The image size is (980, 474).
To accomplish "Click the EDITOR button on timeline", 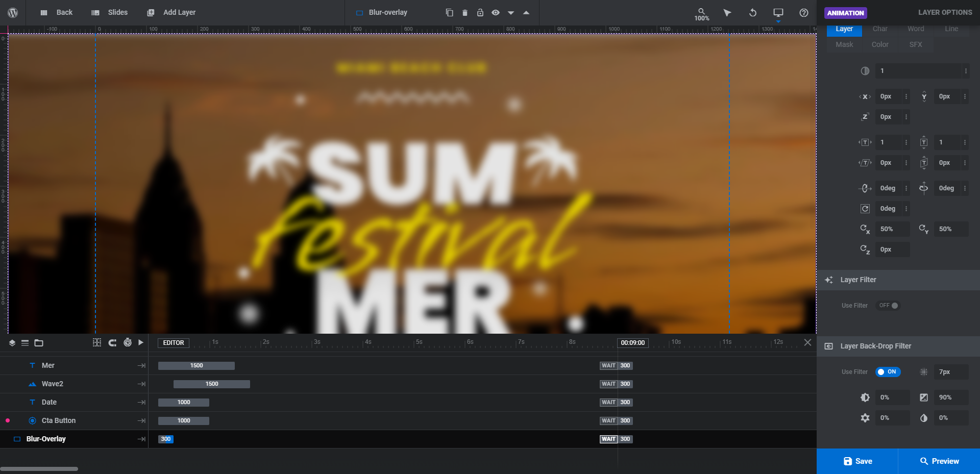I will [174, 343].
